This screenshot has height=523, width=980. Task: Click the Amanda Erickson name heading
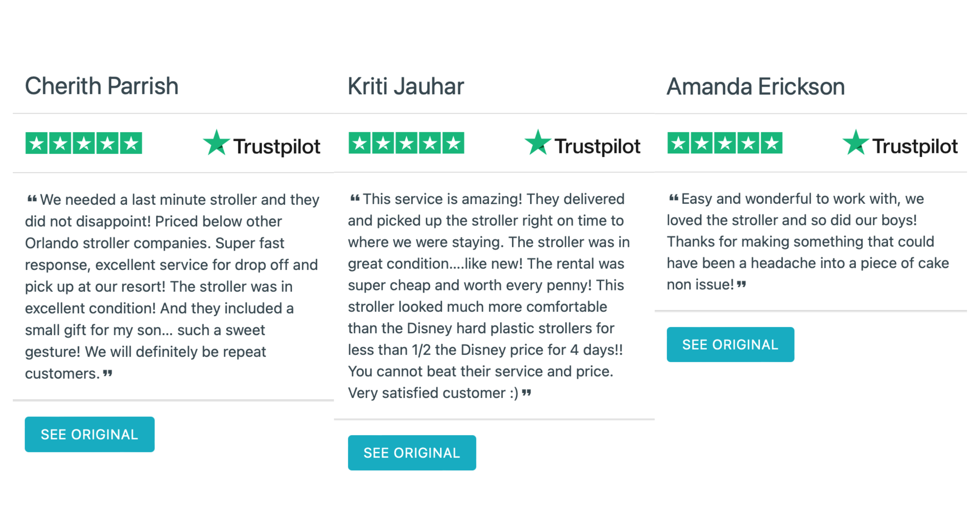point(756,86)
